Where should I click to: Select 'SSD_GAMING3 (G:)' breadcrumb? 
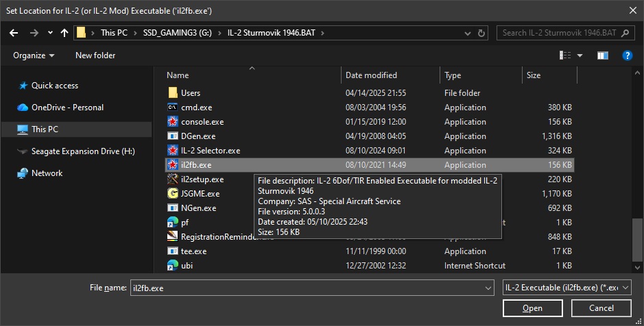click(x=178, y=33)
